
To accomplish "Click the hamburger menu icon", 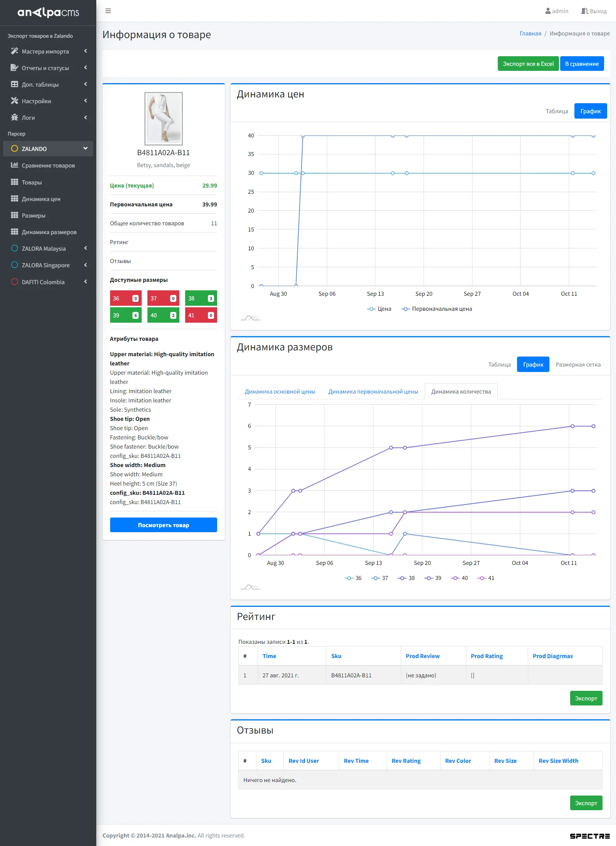I will (108, 11).
